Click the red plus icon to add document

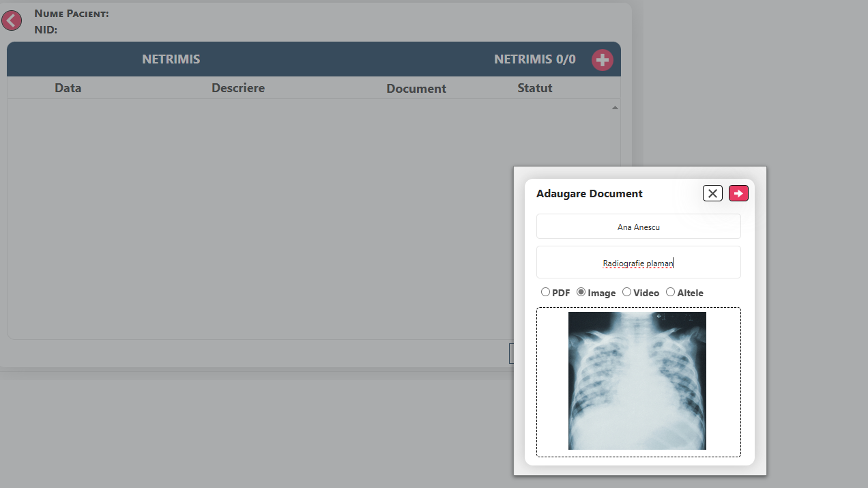coord(603,59)
